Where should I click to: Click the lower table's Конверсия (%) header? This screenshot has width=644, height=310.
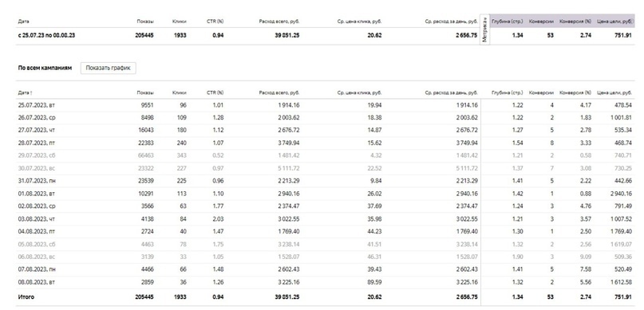[x=575, y=92]
